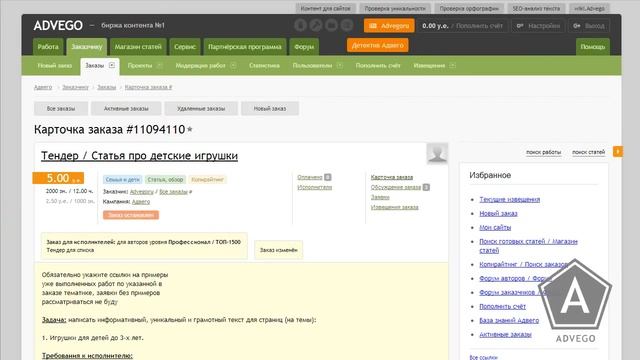Select Новый заказ in the green submenu
The height and width of the screenshot is (360, 640).
pos(55,65)
